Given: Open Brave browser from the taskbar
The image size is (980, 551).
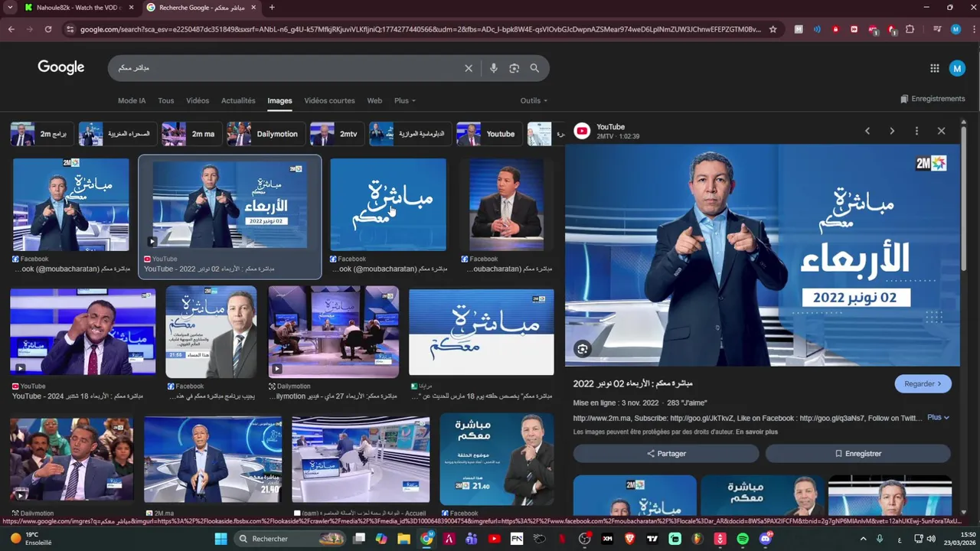Looking at the screenshot, I should click(x=630, y=539).
